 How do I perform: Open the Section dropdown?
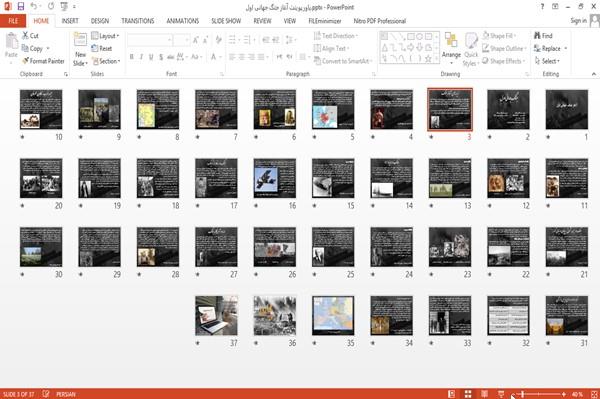pyautogui.click(x=106, y=61)
